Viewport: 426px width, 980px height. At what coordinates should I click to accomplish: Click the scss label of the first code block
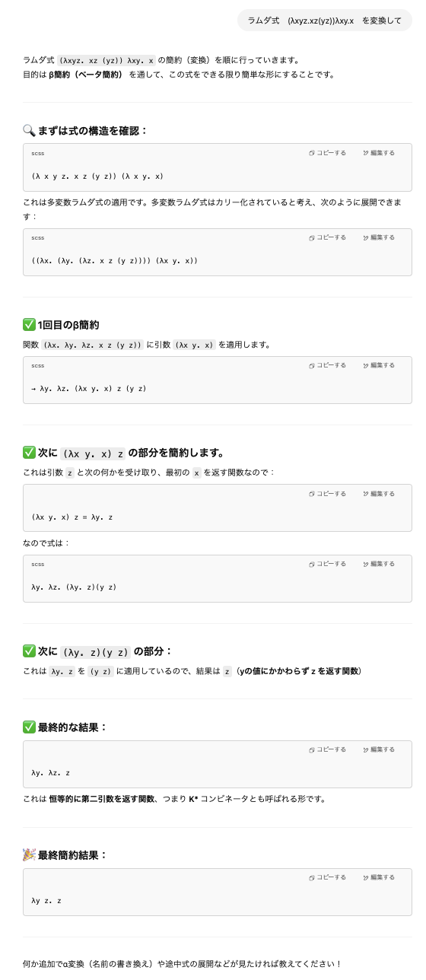[x=38, y=153]
